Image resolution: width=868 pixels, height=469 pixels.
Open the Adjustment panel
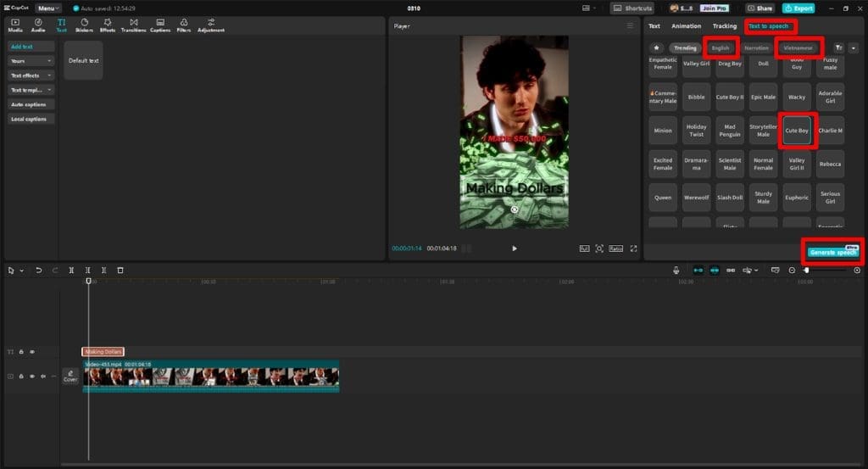click(x=211, y=25)
